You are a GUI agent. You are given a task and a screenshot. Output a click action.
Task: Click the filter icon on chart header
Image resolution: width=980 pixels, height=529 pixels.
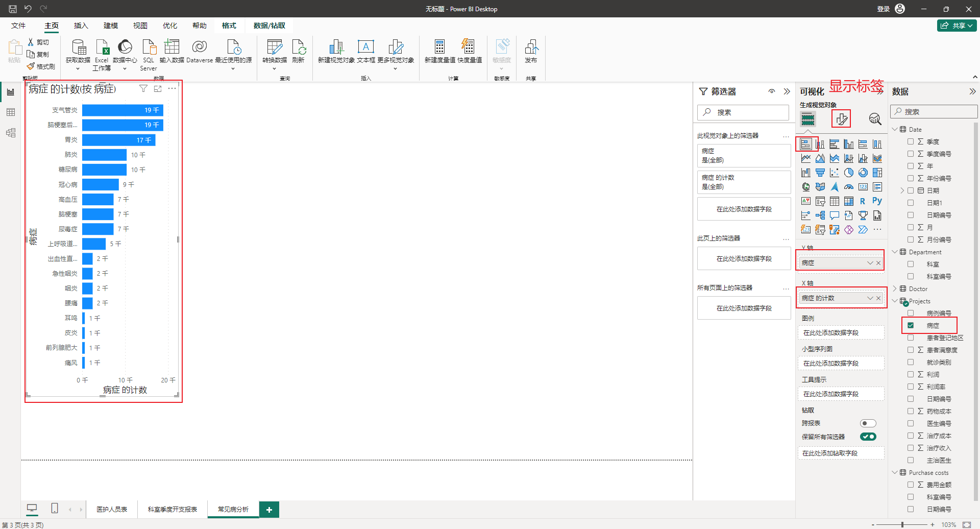click(143, 89)
